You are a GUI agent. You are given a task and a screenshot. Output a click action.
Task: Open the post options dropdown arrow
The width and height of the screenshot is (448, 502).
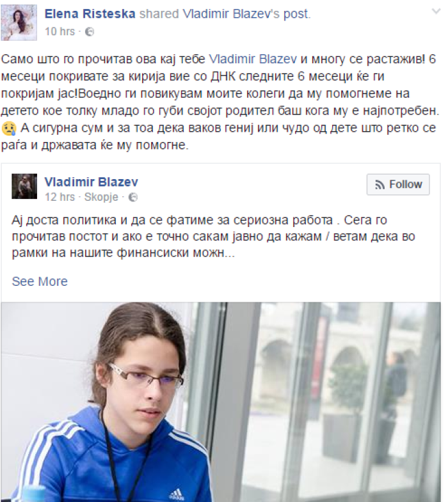436,12
